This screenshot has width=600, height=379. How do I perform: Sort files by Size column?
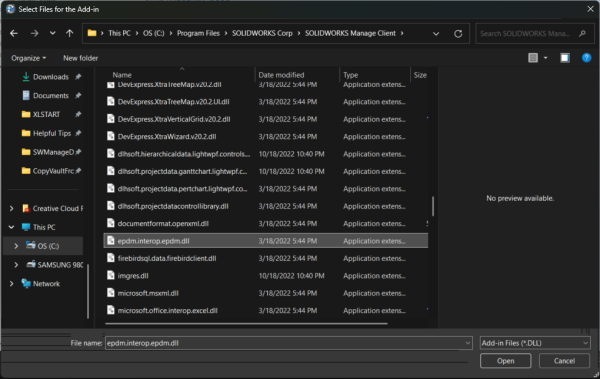pyautogui.click(x=420, y=75)
